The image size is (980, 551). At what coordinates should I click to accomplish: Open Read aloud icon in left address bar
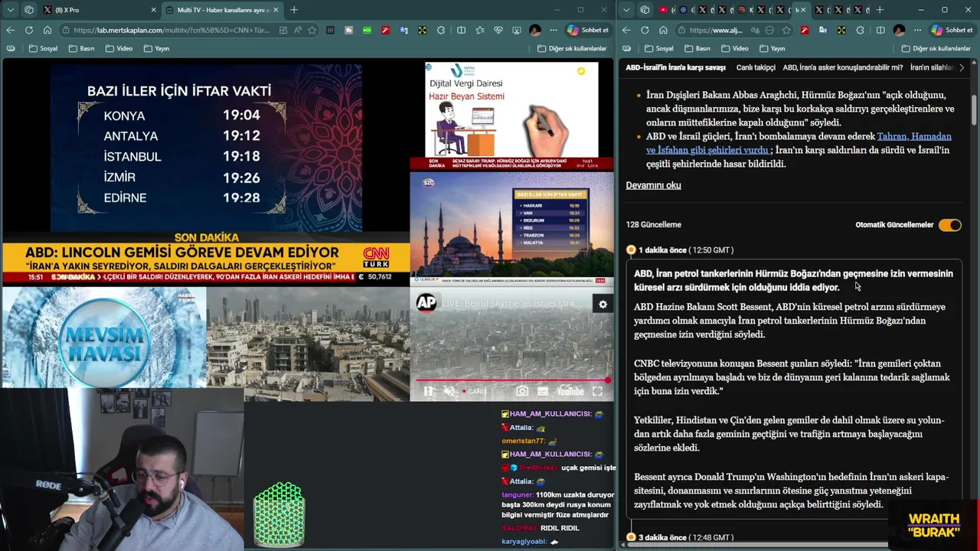298,30
